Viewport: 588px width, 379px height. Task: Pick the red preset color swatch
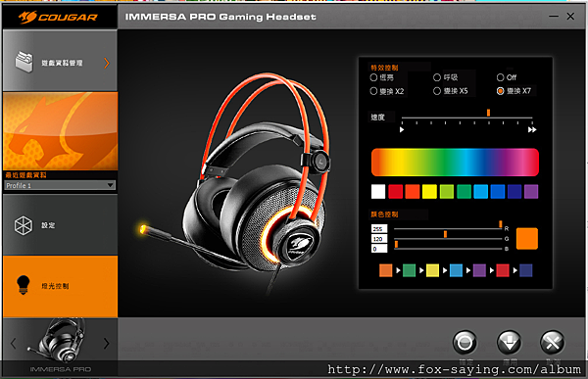click(x=396, y=192)
